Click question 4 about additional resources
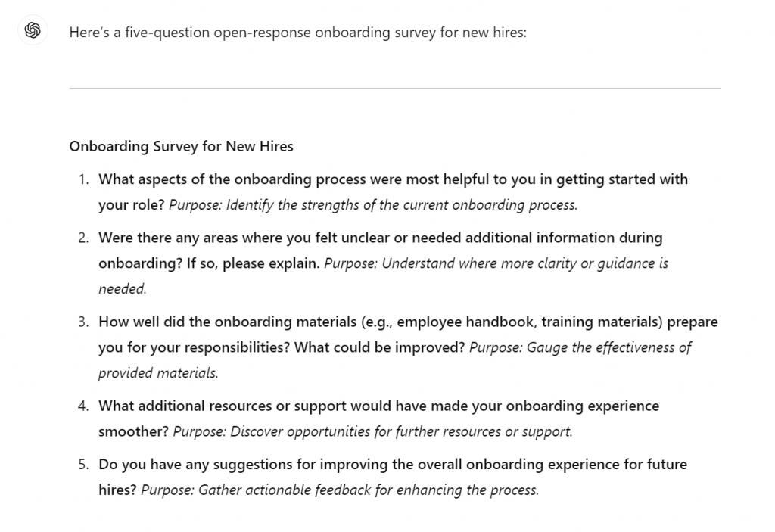The image size is (775, 532). pos(378,406)
